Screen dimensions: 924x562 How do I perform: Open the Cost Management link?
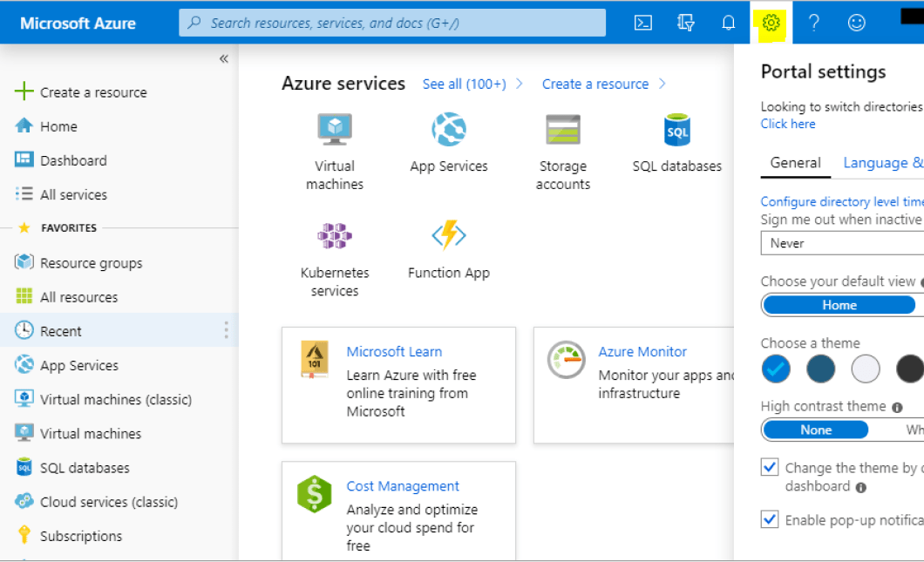click(403, 486)
